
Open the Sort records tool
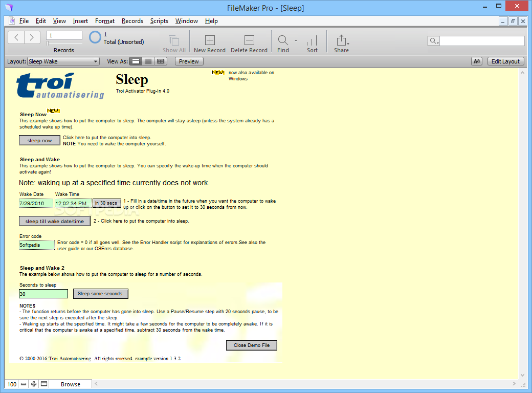point(312,40)
